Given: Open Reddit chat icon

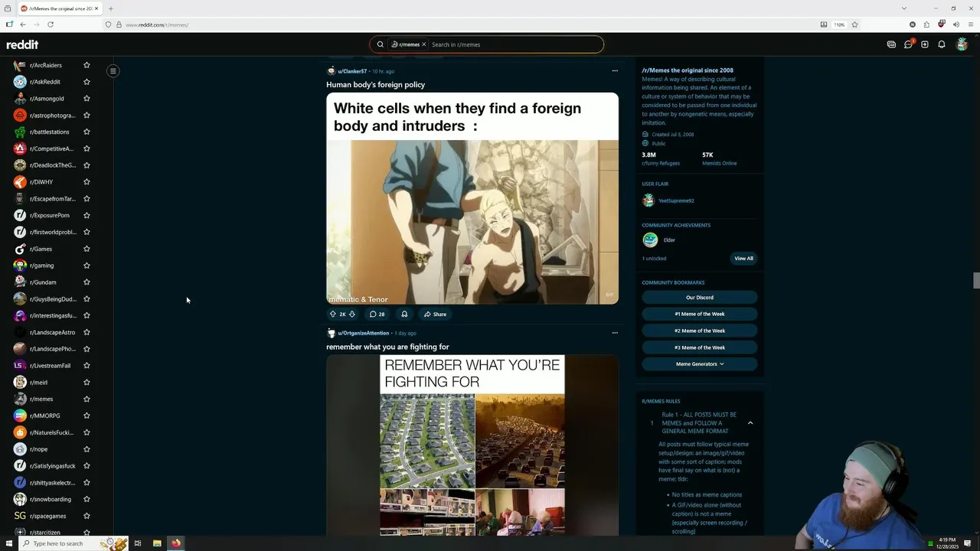Looking at the screenshot, I should 908,44.
